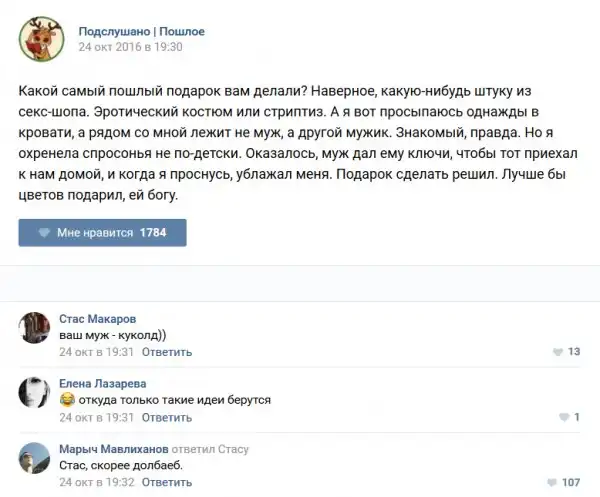Click the Подслушано | Пошлое group avatar

39,38
